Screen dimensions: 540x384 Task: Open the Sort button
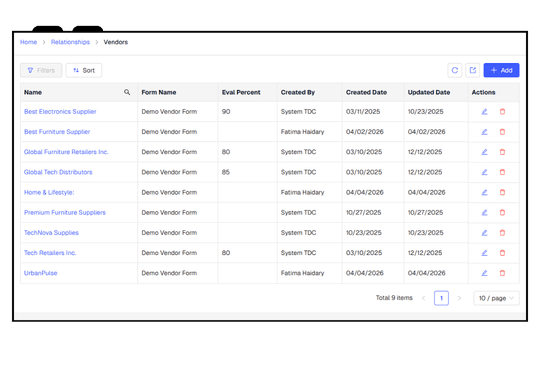(x=84, y=70)
